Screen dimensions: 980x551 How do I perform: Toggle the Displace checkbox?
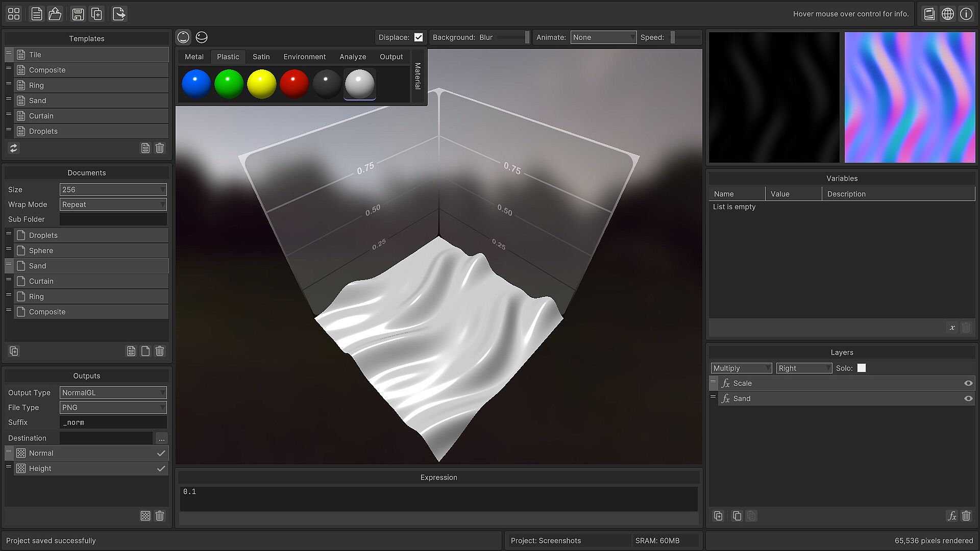(419, 37)
